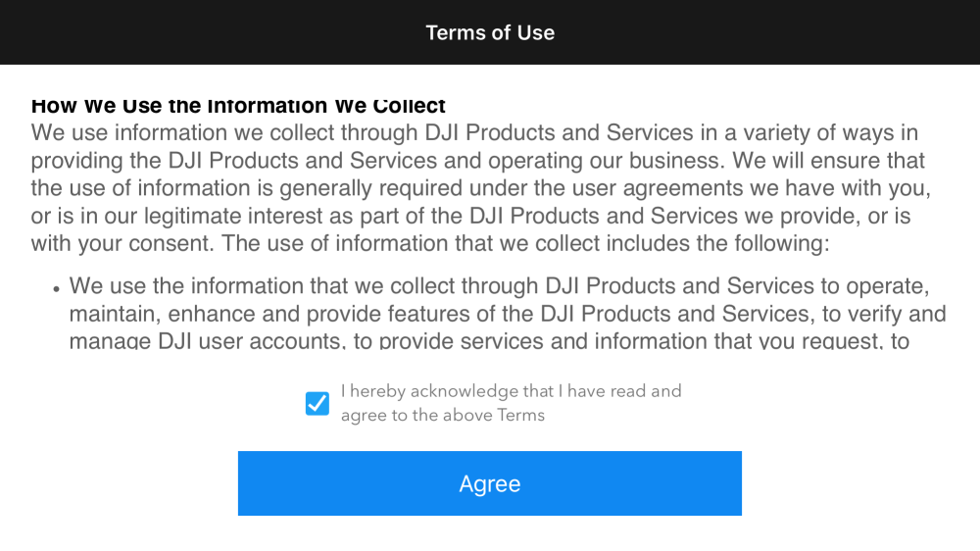Screen dimensions: 980x551
Task: Click bullet line 'We use the information that'
Action: (x=499, y=286)
